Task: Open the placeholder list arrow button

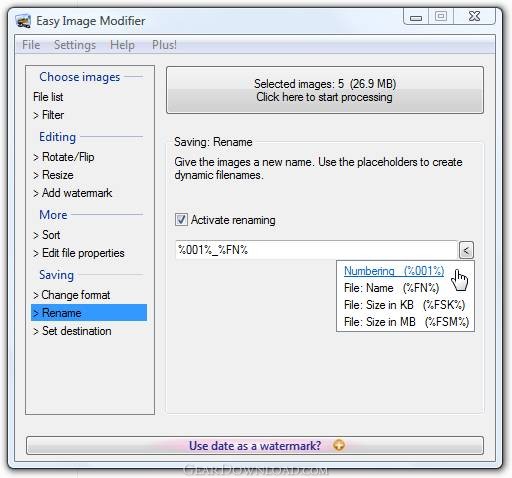Action: (466, 250)
